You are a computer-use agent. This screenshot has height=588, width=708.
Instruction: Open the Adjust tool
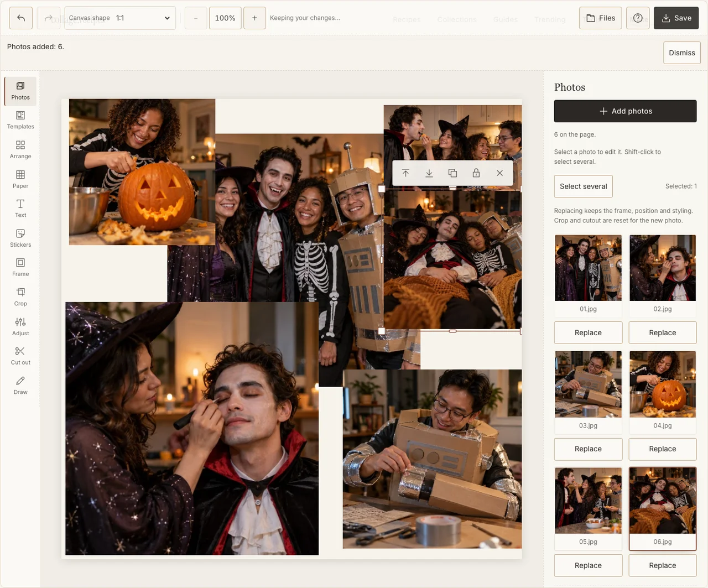coord(20,327)
